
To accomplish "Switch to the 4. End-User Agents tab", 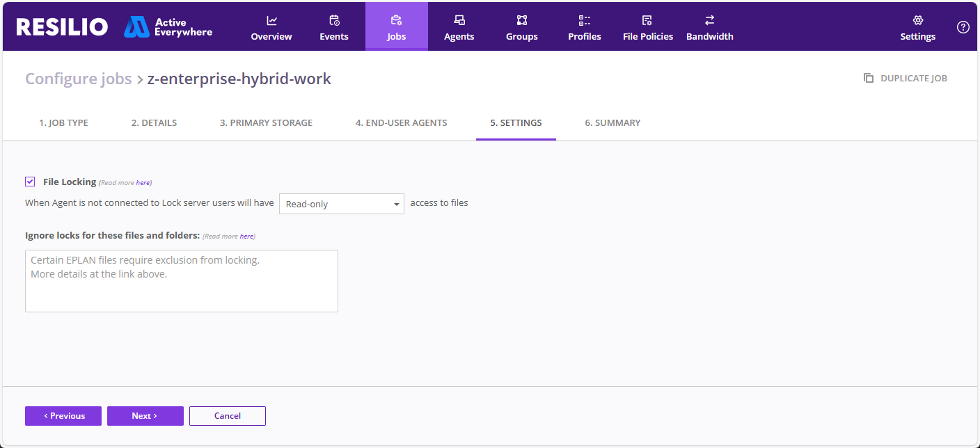I will (x=402, y=122).
